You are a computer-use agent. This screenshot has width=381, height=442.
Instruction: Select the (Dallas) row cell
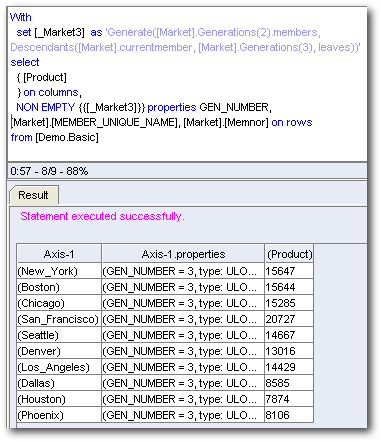tap(59, 383)
